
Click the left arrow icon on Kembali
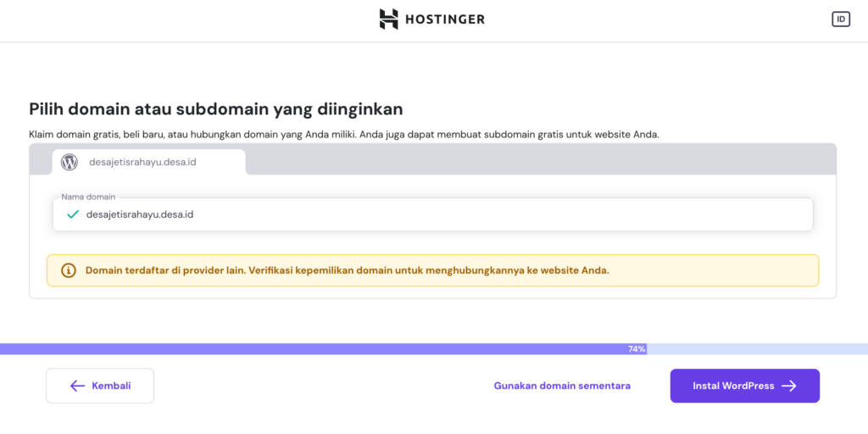click(x=77, y=386)
